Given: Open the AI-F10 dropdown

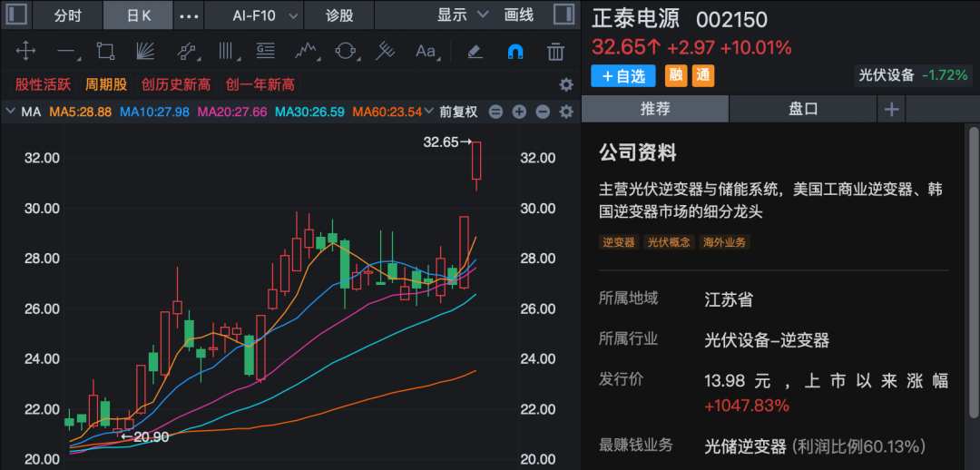Looking at the screenshot, I should (266, 15).
